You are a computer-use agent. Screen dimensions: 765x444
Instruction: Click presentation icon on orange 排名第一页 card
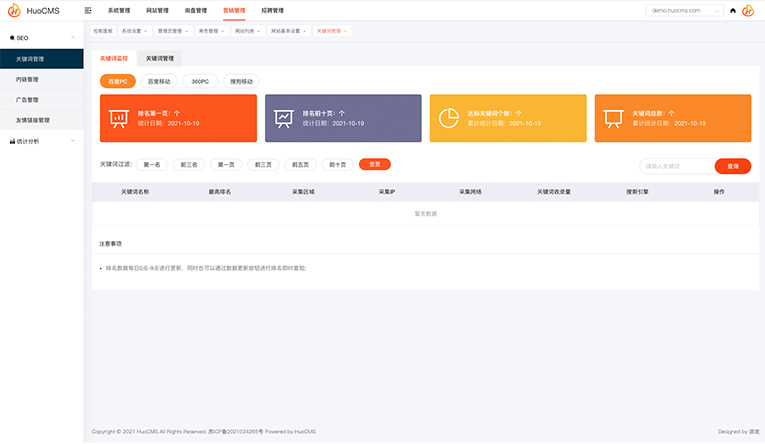pos(118,118)
